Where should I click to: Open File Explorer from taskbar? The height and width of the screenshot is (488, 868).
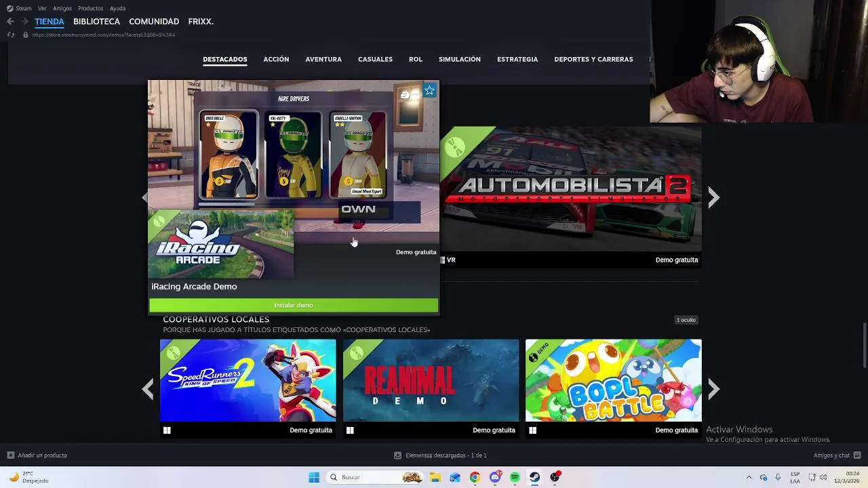[x=435, y=477]
